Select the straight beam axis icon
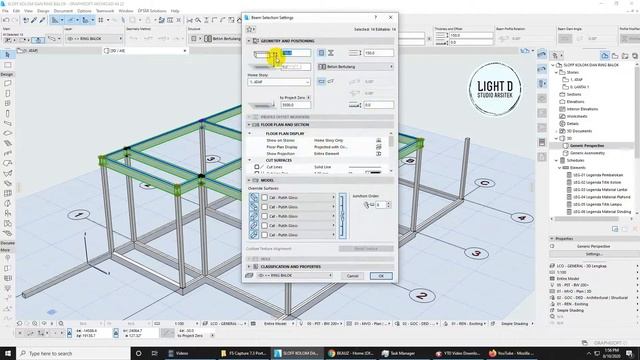Image resolution: width=640 pixels, height=360 pixels. click(x=321, y=82)
